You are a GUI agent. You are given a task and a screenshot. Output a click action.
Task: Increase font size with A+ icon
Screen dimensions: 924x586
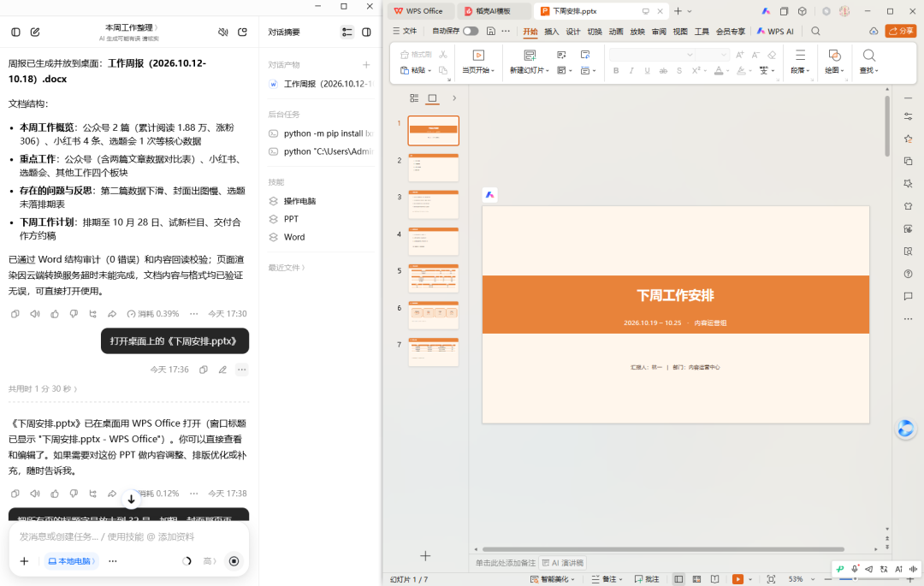coord(739,55)
